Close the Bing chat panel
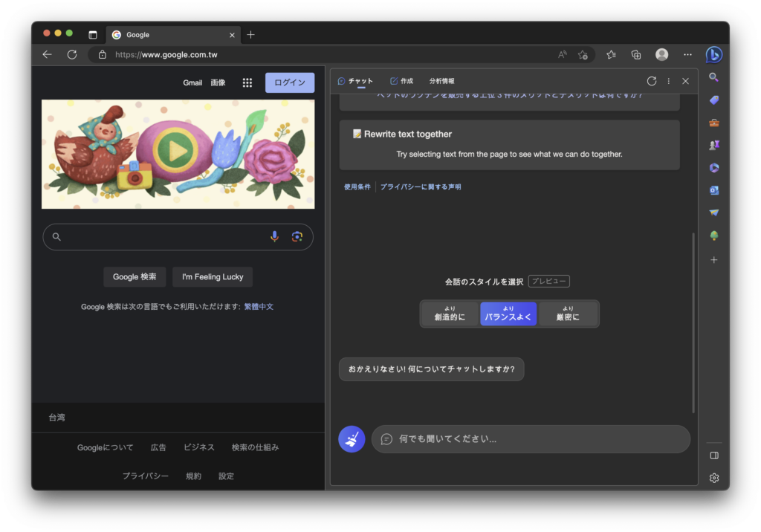Viewport: 761px width, 532px height. tap(685, 81)
